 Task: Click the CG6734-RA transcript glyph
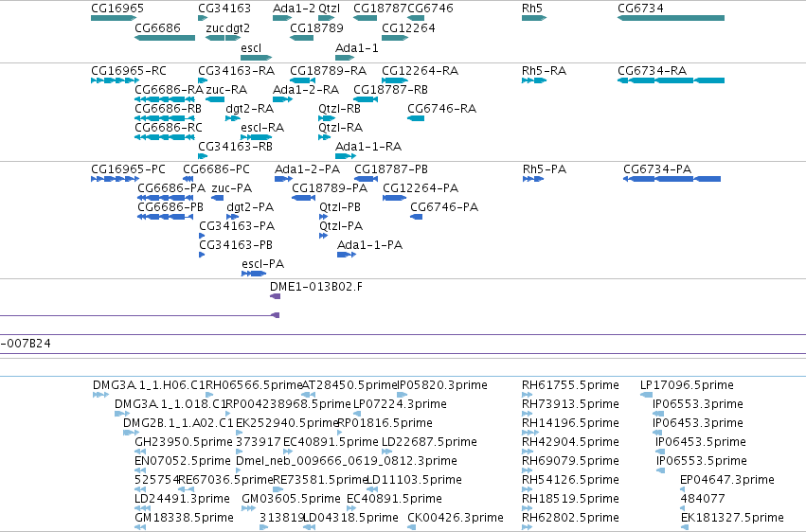(x=671, y=80)
